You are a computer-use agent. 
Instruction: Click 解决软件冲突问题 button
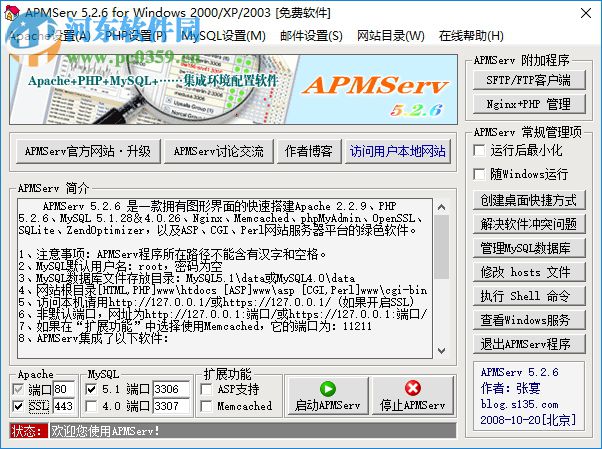(x=529, y=224)
